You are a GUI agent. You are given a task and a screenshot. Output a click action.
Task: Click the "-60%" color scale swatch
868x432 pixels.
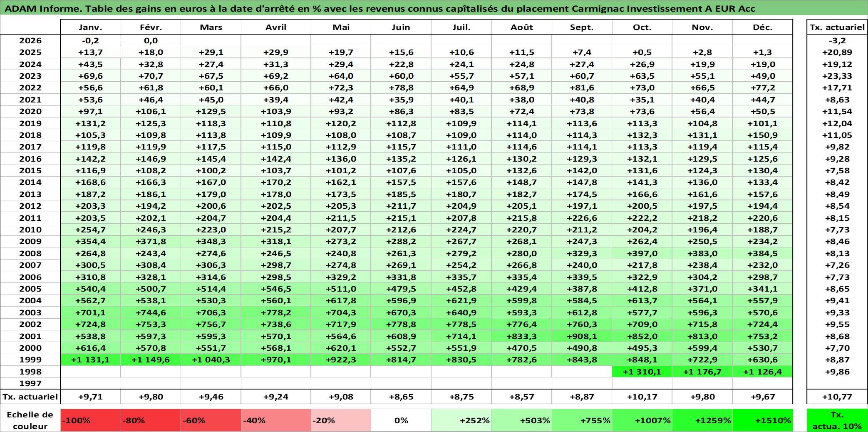pos(211,420)
